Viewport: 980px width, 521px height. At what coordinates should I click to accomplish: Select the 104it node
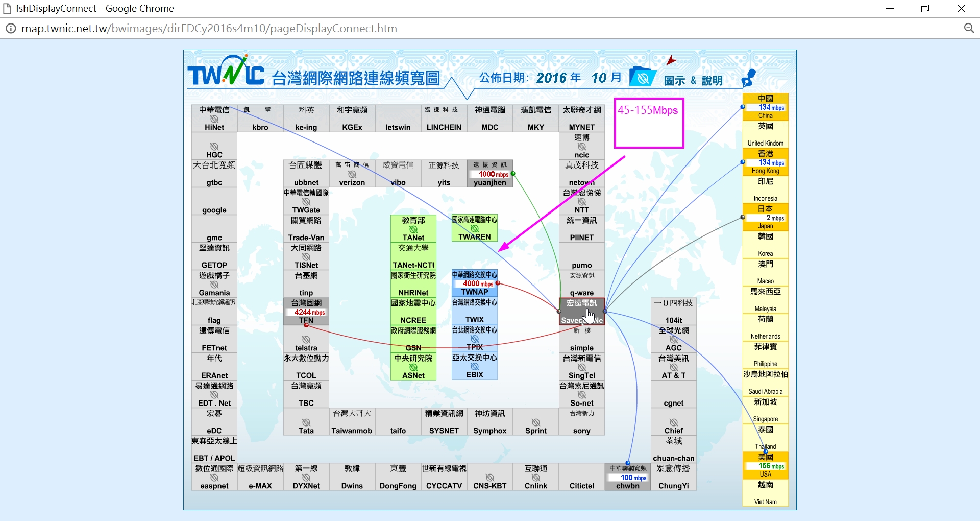pyautogui.click(x=674, y=312)
